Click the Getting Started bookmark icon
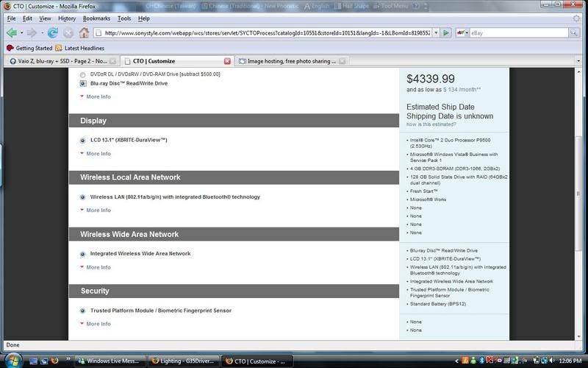 coord(10,48)
